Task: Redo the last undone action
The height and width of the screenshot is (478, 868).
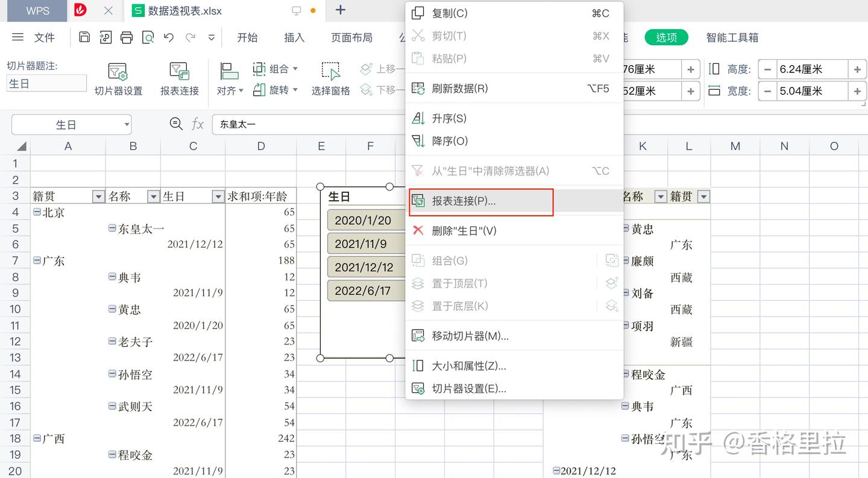Action: click(x=190, y=37)
